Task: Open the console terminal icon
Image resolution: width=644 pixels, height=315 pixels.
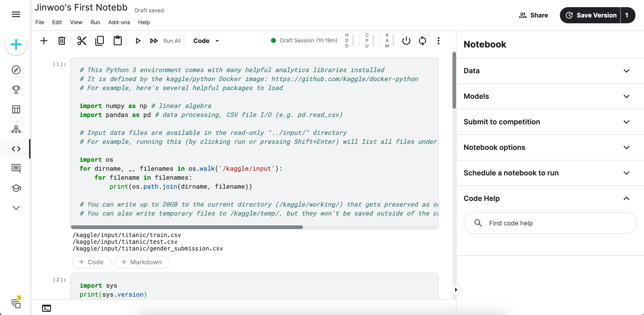Action: tap(47, 308)
